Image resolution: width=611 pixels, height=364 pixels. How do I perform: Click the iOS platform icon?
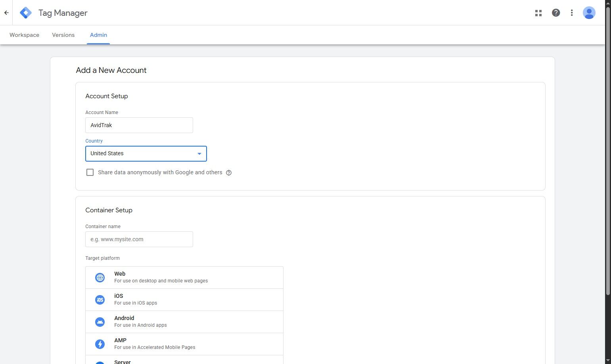100,300
